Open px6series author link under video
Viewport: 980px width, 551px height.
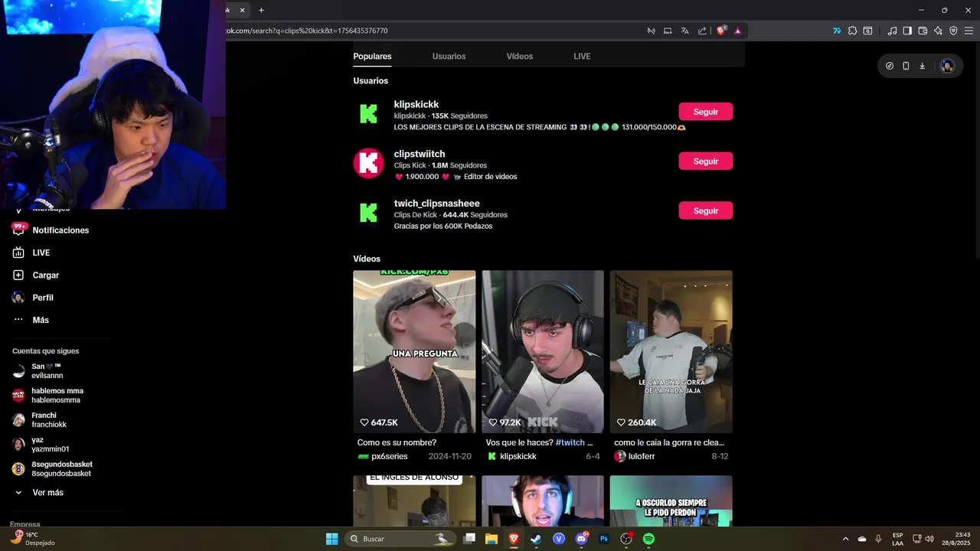[390, 456]
